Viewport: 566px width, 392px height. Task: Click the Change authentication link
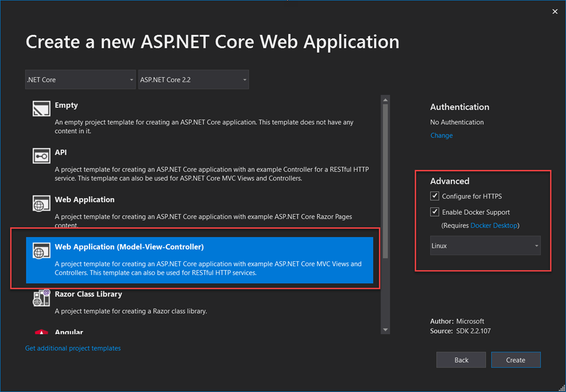(x=442, y=135)
